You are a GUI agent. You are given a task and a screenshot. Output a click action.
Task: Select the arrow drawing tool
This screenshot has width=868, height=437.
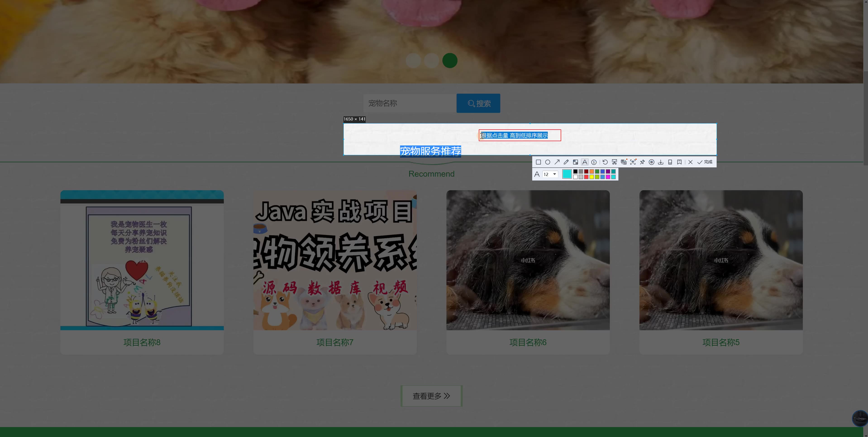click(x=557, y=162)
